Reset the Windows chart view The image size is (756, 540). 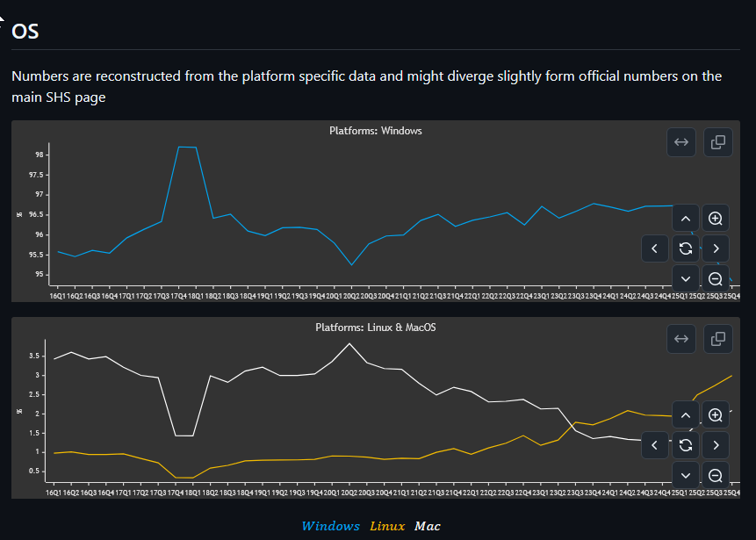(x=686, y=248)
